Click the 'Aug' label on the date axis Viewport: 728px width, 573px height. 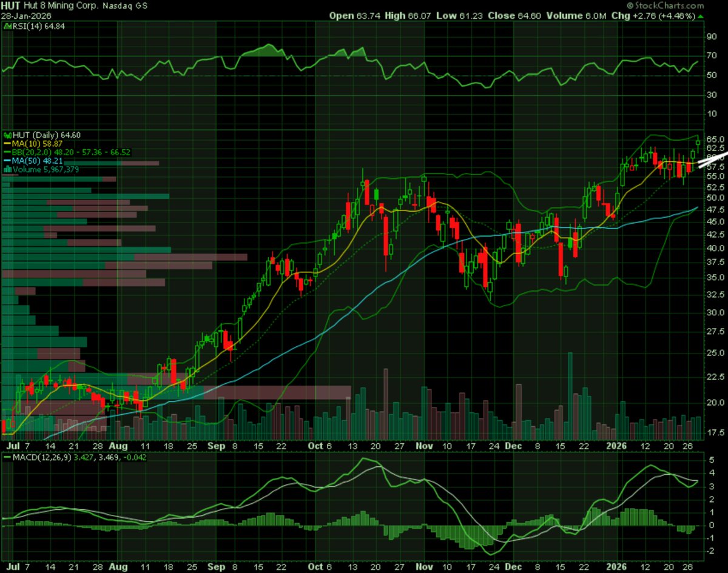pyautogui.click(x=119, y=446)
